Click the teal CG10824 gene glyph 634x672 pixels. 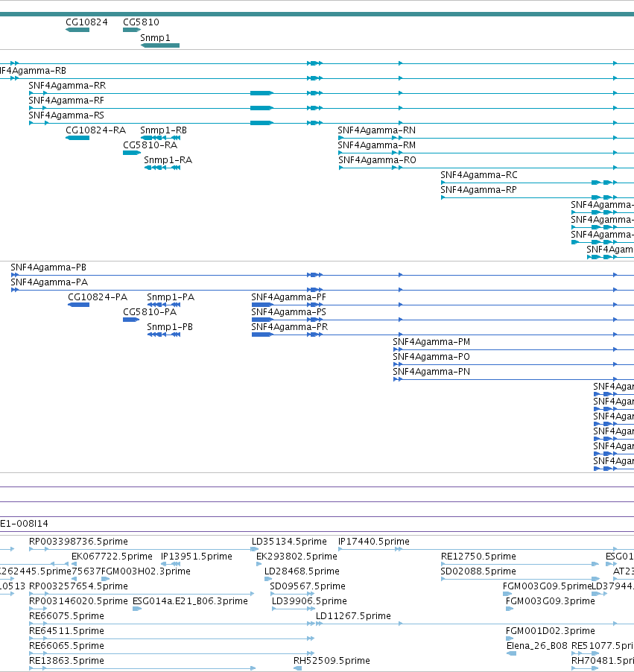point(77,30)
